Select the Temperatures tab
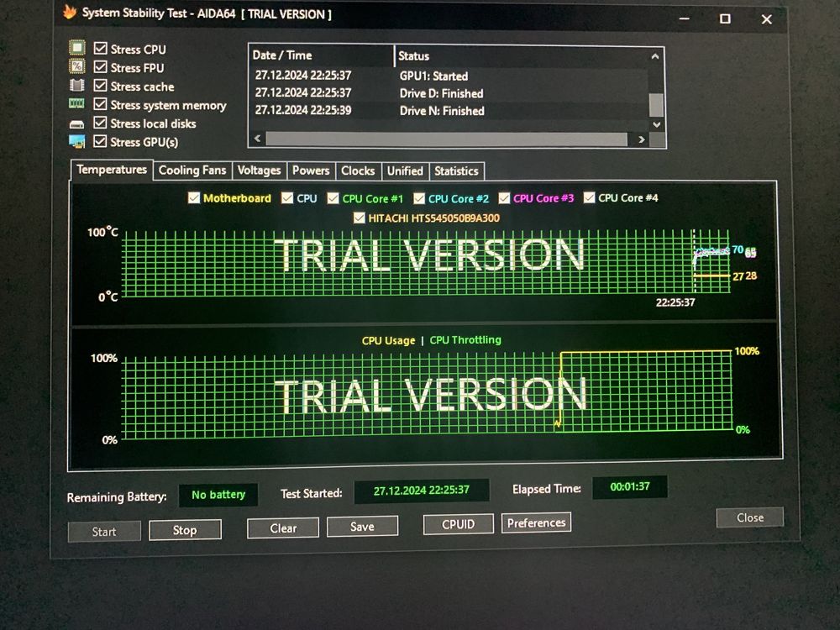The image size is (840, 630). (x=112, y=170)
